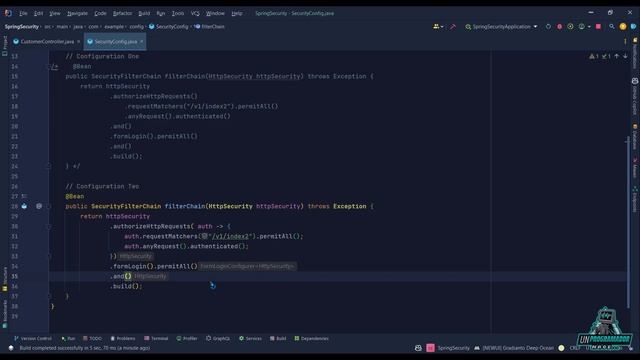Open the Problems tool window
The height and width of the screenshot is (360, 640).
122,338
